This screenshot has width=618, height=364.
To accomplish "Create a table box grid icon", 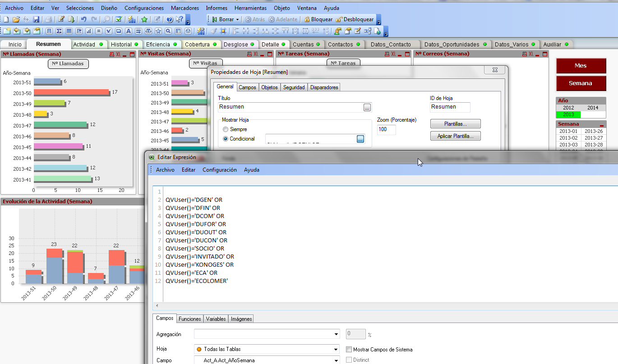I will coord(69,31).
